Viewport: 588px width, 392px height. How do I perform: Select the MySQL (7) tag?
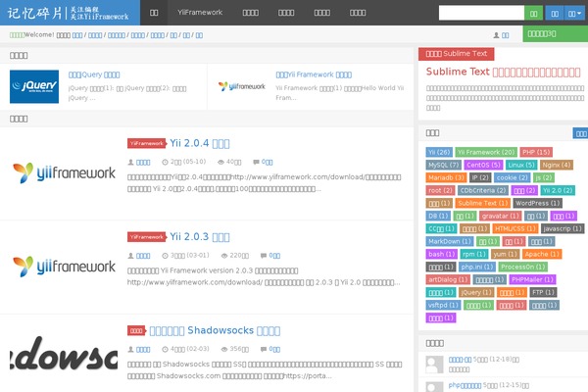point(444,165)
